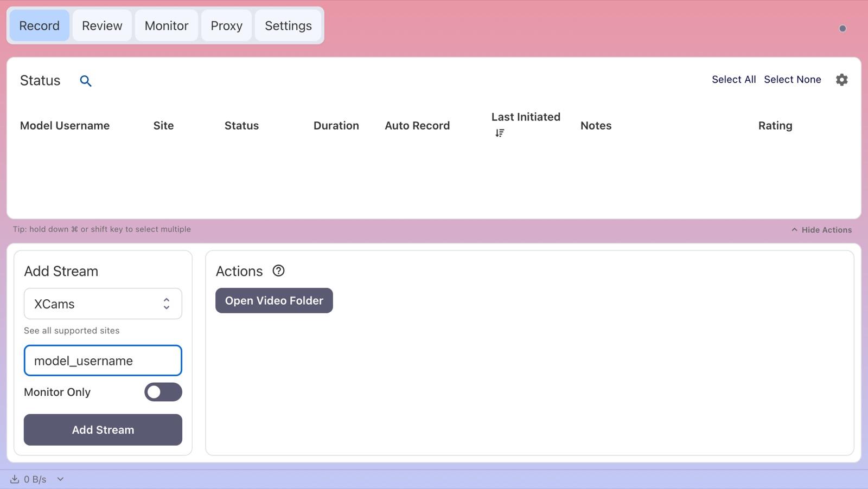Click Select None link

point(793,80)
